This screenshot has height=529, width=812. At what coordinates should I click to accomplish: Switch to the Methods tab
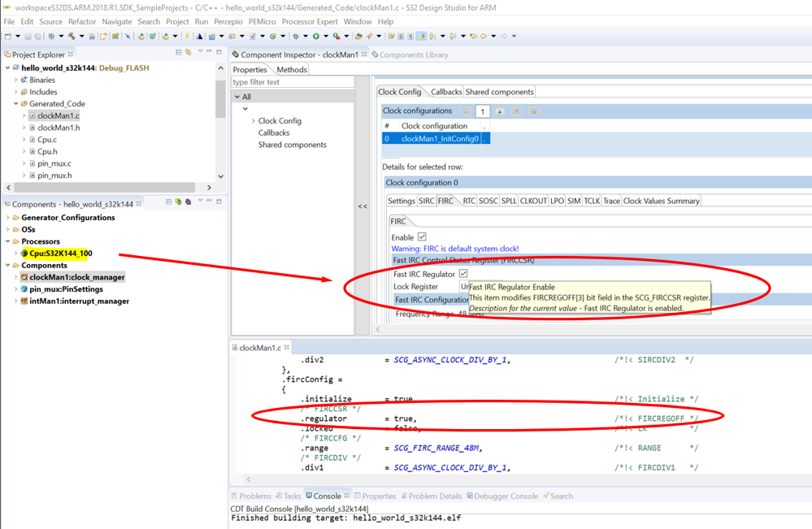(x=292, y=69)
